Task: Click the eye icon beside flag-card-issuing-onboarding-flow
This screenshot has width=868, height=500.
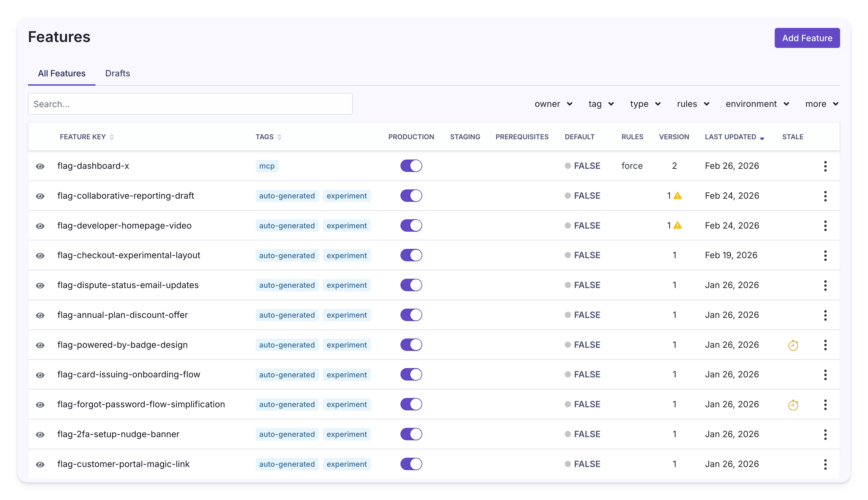Action: tap(40, 375)
